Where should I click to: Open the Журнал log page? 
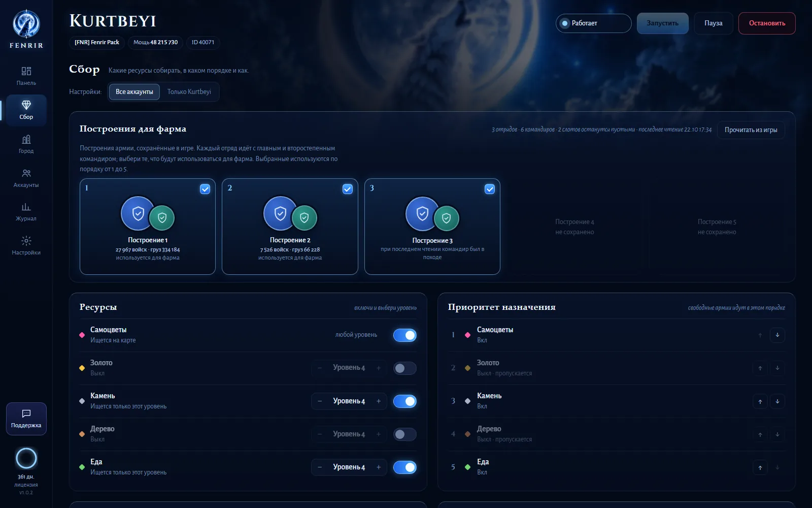(26, 211)
